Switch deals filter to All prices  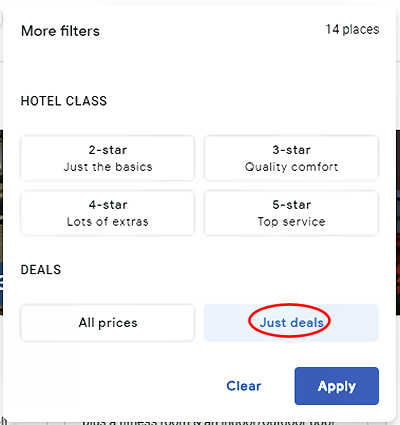107,323
